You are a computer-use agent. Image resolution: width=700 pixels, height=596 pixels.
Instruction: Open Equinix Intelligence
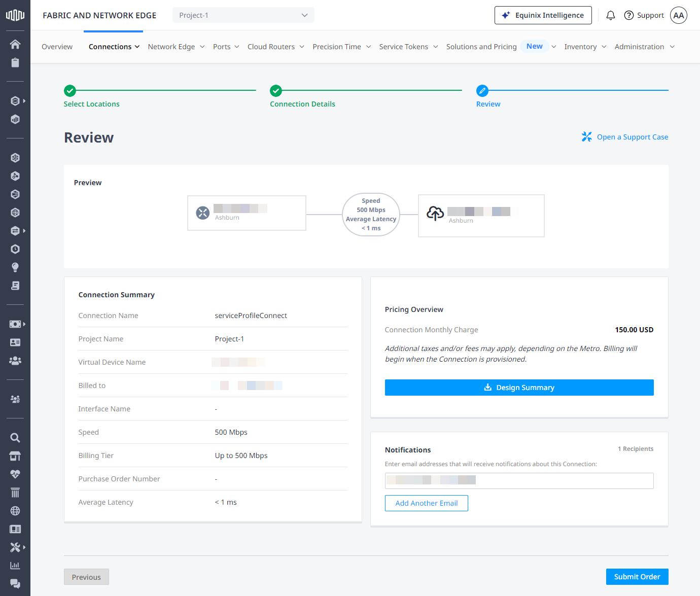pyautogui.click(x=543, y=15)
